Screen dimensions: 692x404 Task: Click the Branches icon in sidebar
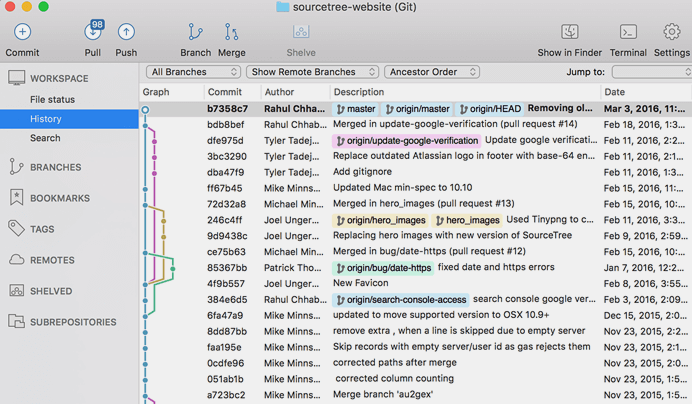tap(16, 166)
